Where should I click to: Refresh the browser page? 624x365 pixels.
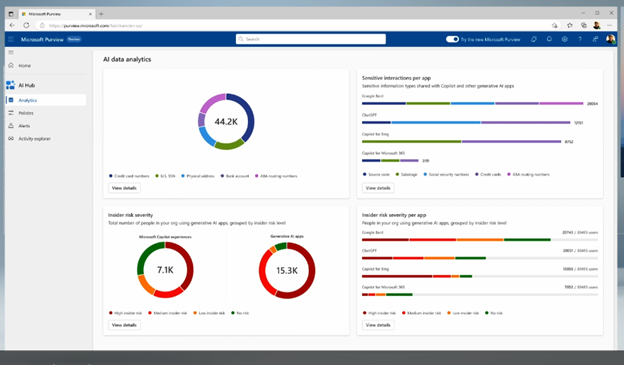click(x=26, y=25)
